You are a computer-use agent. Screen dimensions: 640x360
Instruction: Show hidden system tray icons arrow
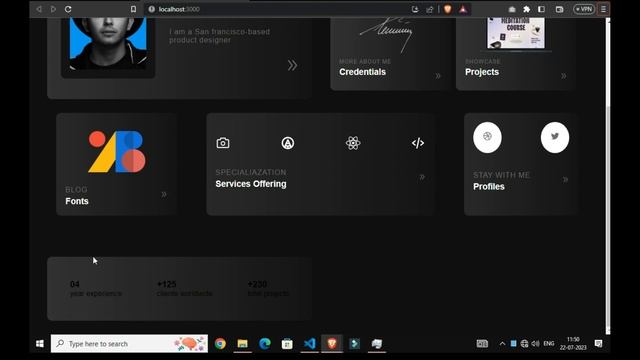coord(502,344)
